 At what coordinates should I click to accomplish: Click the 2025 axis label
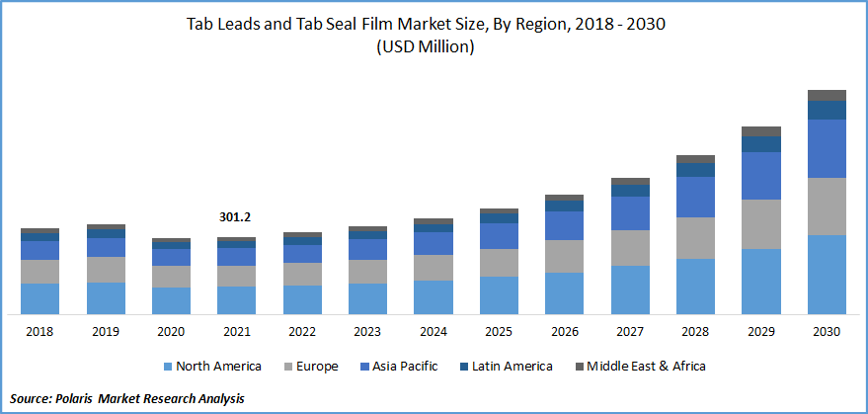pyautogui.click(x=499, y=332)
